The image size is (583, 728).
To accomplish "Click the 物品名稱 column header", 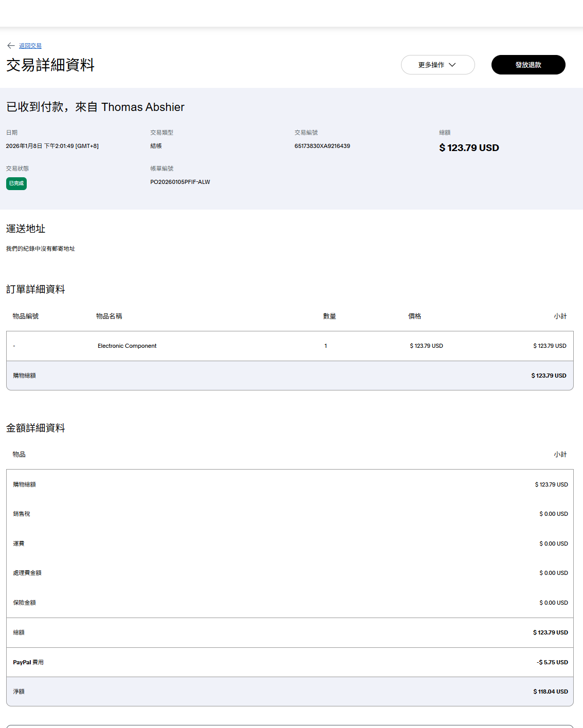I will tap(109, 316).
